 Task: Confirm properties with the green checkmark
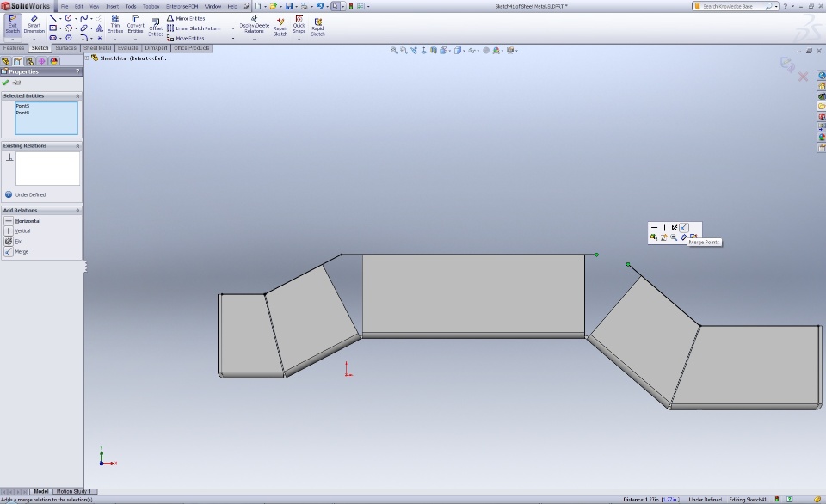[5, 83]
